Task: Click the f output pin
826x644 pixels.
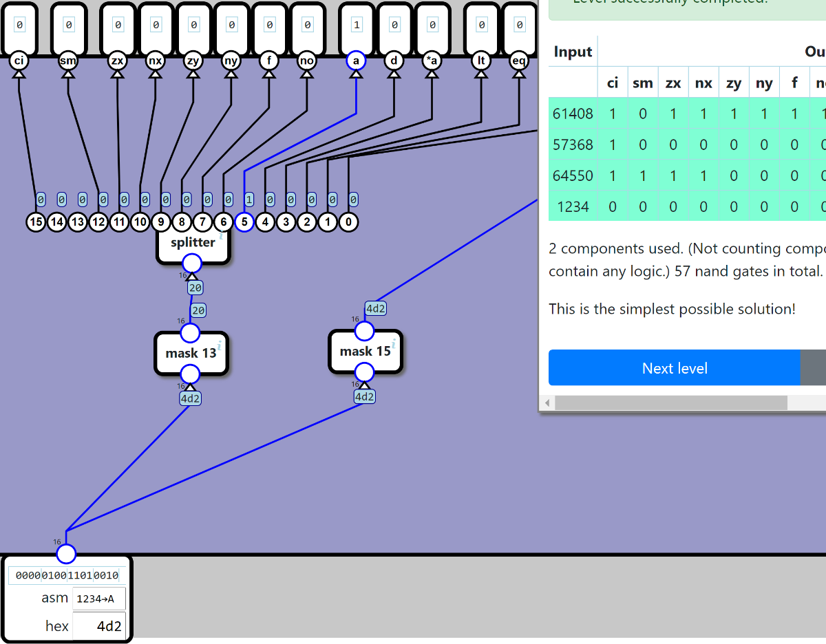Action: click(269, 61)
